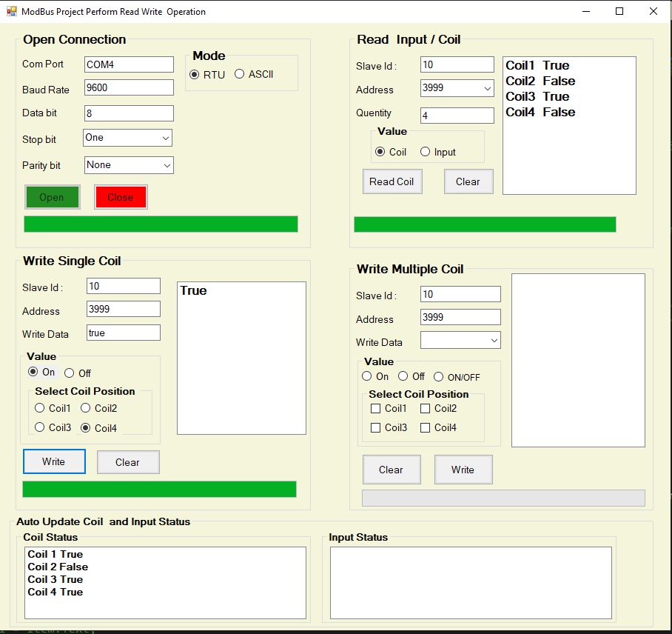Check Coil3 in Write Multiple Coil

376,427
